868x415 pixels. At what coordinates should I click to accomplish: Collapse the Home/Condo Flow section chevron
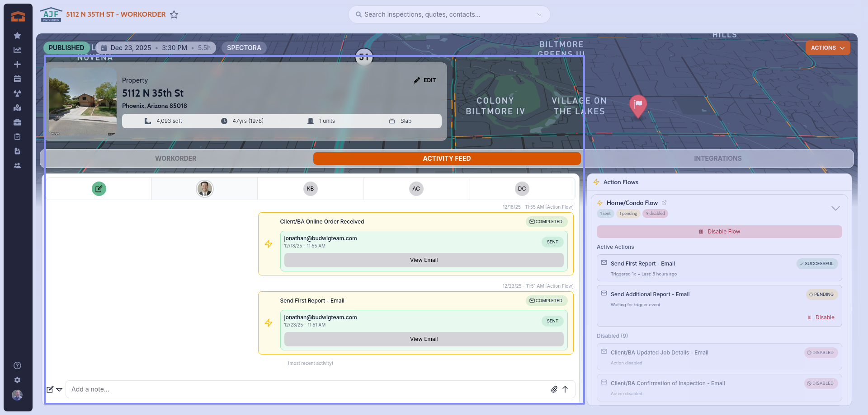[x=835, y=208]
